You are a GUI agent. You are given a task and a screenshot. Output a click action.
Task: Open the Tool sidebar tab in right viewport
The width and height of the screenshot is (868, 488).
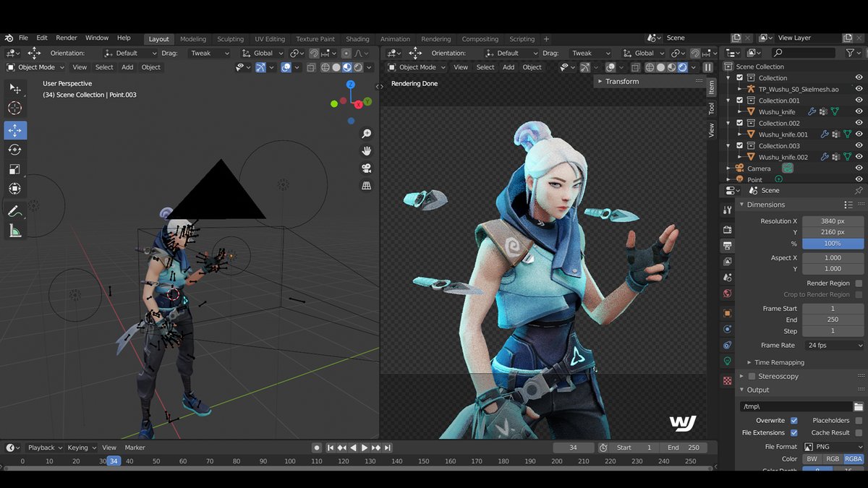point(712,108)
